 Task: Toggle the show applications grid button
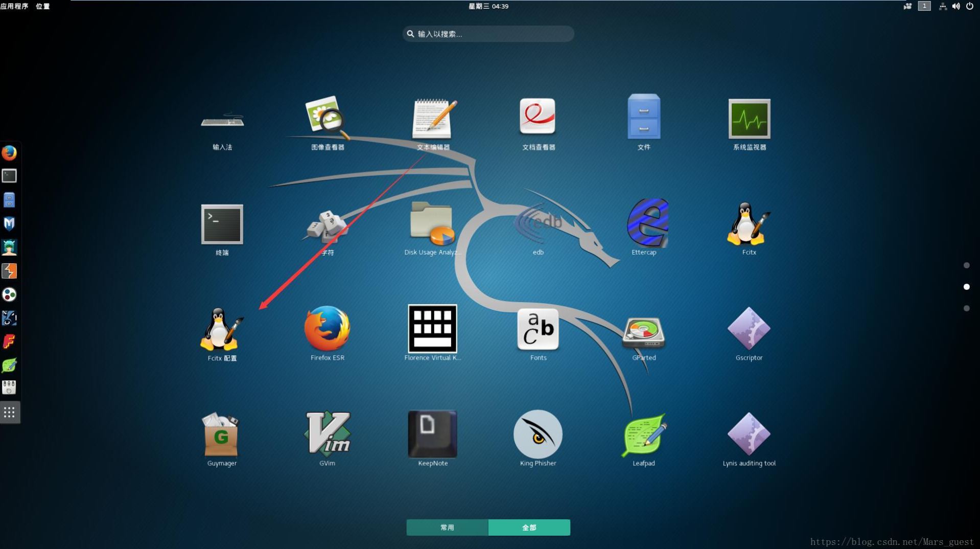(9, 413)
